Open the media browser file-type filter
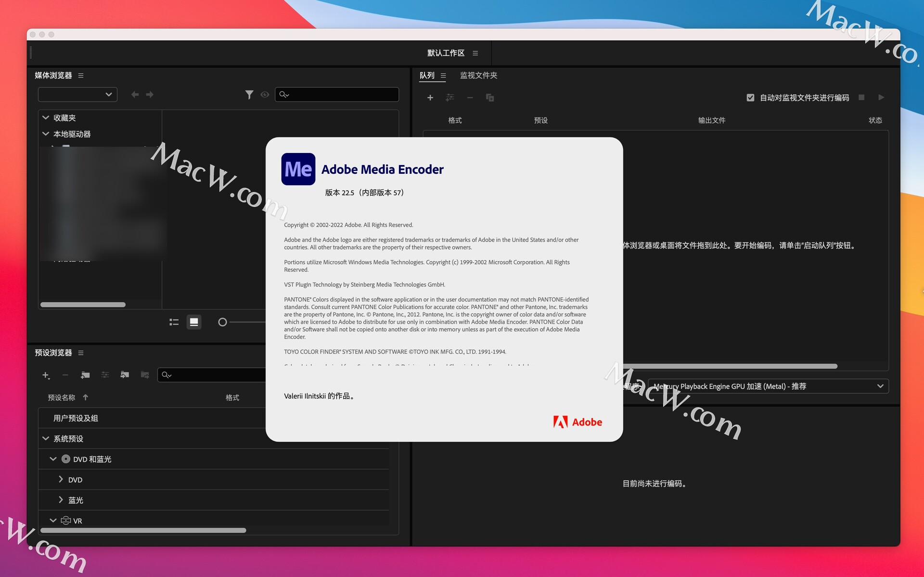This screenshot has height=577, width=924. 249,95
